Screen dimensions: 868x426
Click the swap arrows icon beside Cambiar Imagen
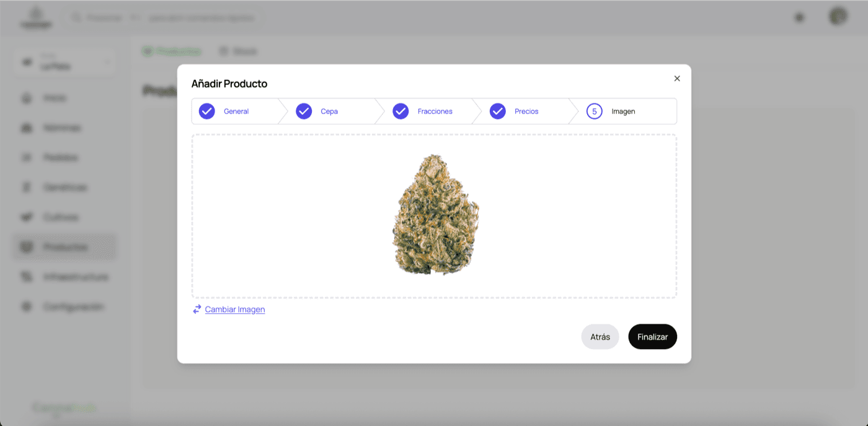[x=197, y=309]
